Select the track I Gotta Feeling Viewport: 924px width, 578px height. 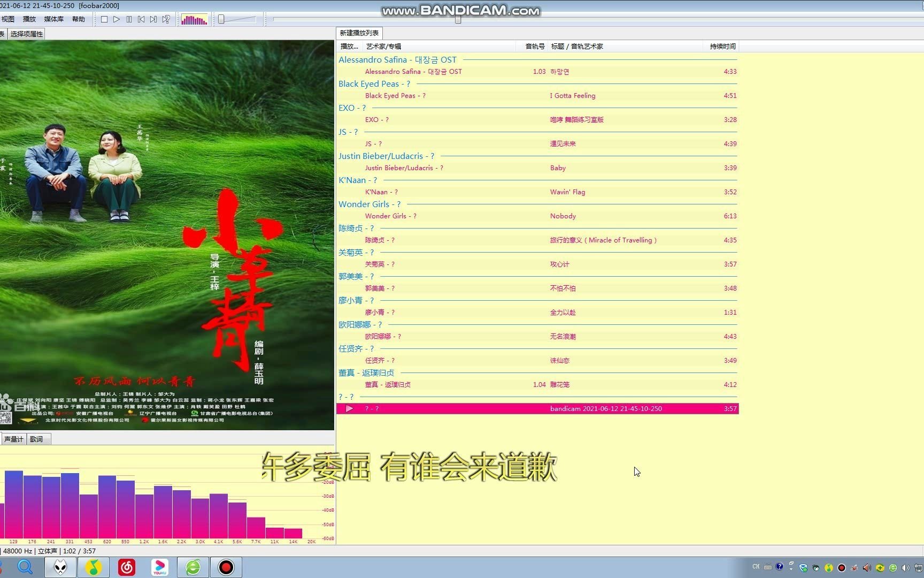(x=537, y=96)
